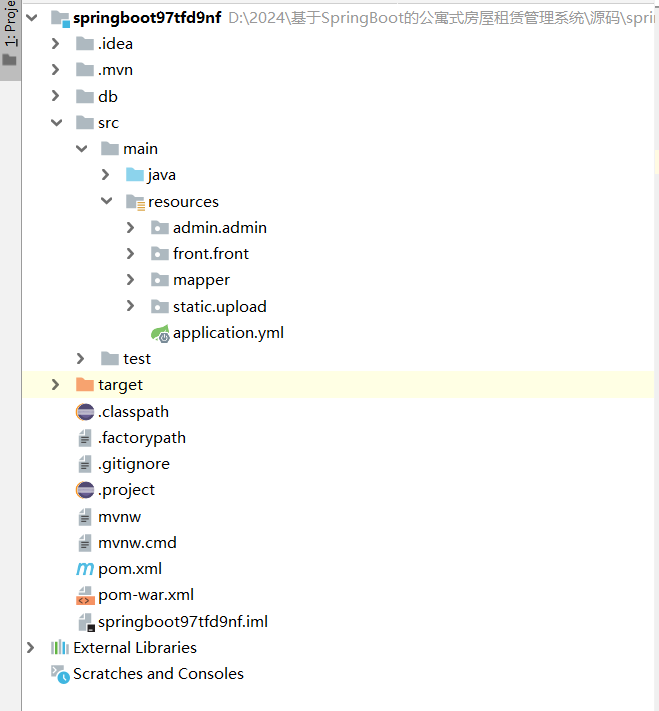The height and width of the screenshot is (711, 659).
Task: Collapse the resources folder
Action: (x=107, y=201)
